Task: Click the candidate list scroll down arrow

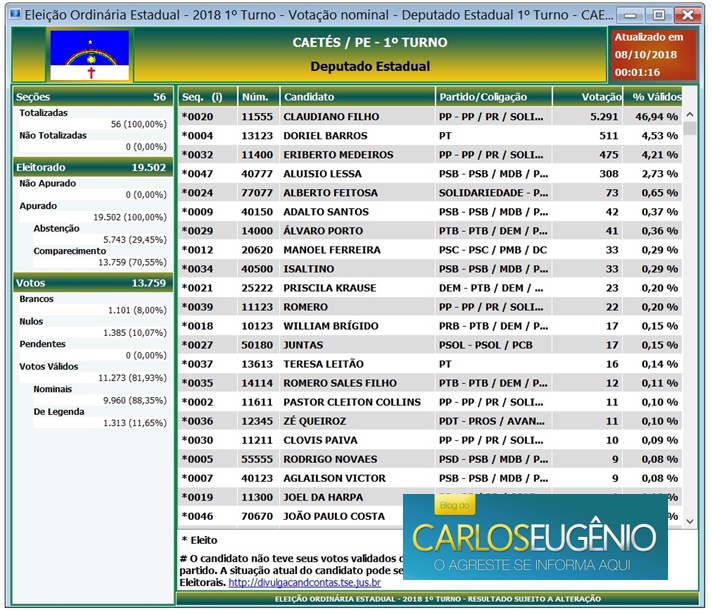Action: pos(690,521)
